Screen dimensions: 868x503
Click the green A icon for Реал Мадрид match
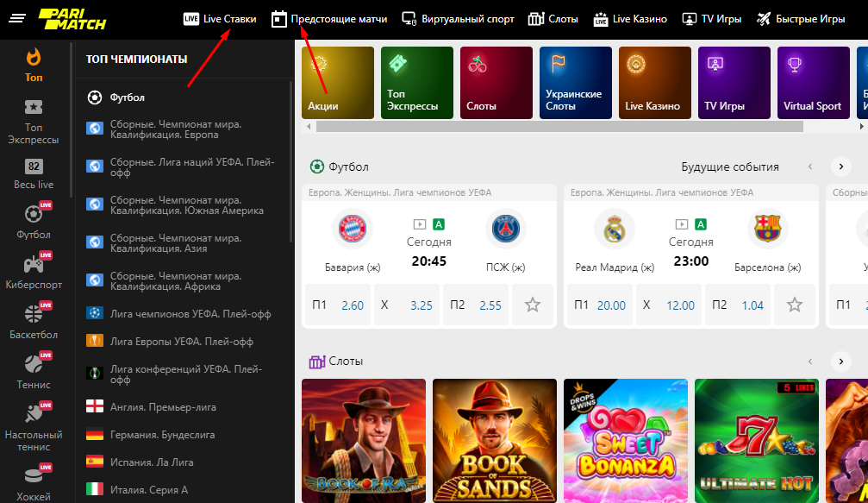700,224
